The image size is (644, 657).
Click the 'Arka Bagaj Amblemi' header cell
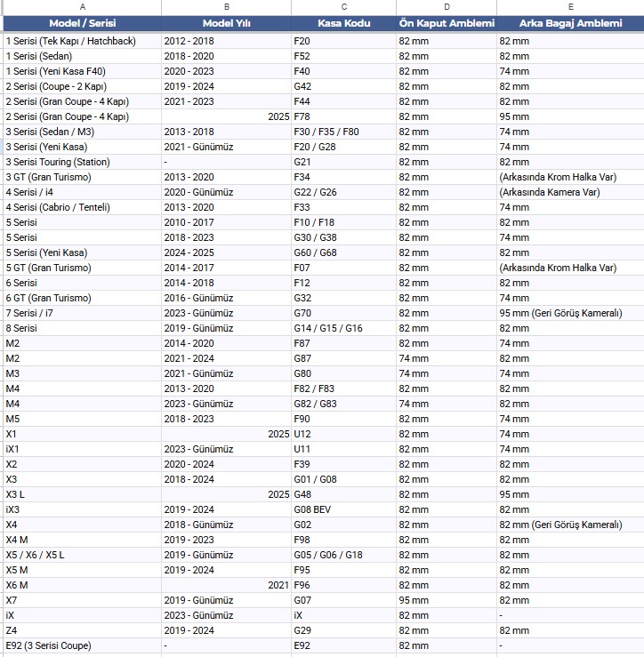tap(571, 23)
